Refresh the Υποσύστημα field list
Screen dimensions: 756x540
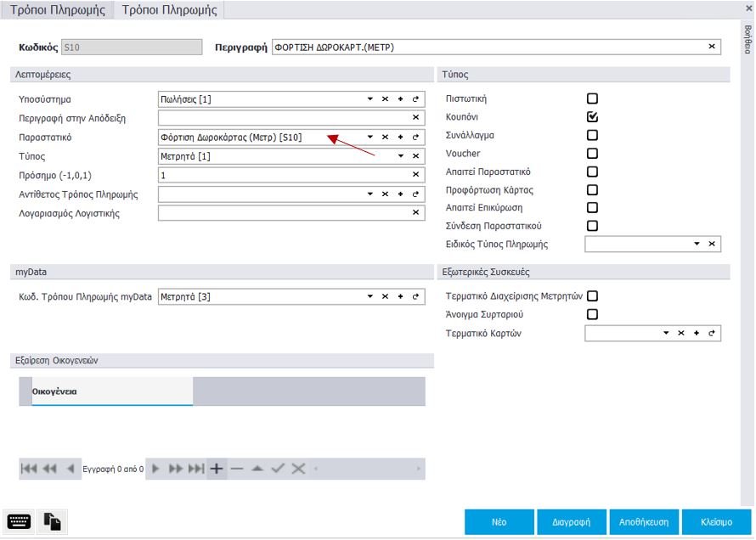(x=416, y=99)
